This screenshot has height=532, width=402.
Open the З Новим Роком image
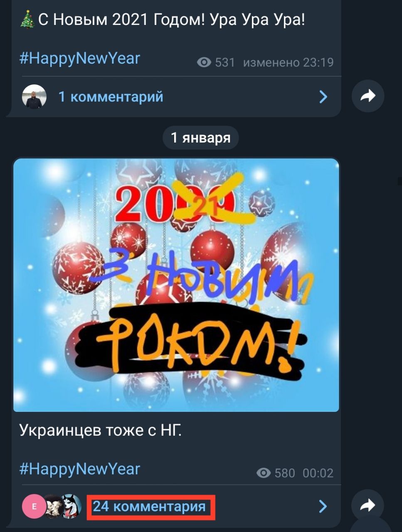pos(176,285)
